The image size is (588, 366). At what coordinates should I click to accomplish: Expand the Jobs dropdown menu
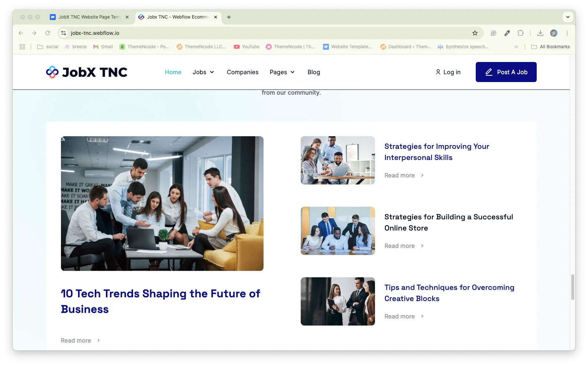(203, 72)
